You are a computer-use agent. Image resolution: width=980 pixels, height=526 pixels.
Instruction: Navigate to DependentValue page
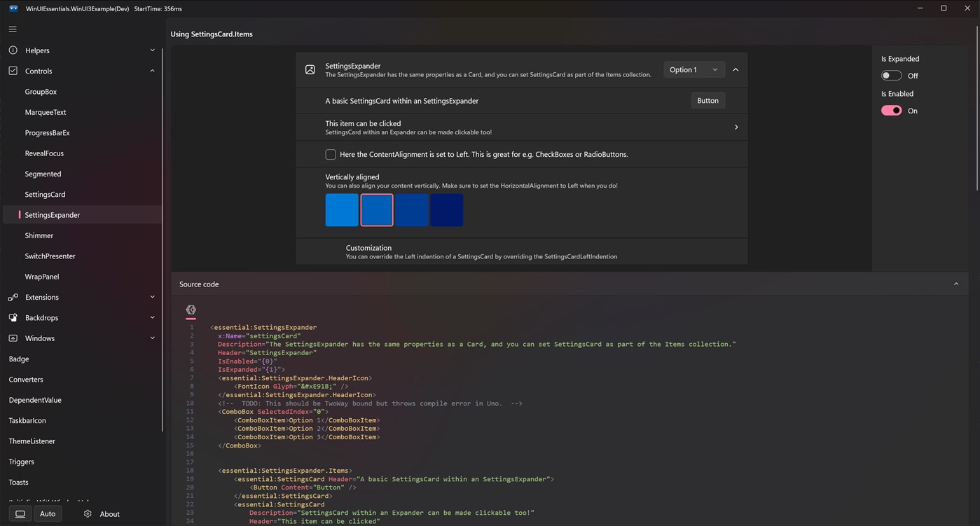point(82,400)
